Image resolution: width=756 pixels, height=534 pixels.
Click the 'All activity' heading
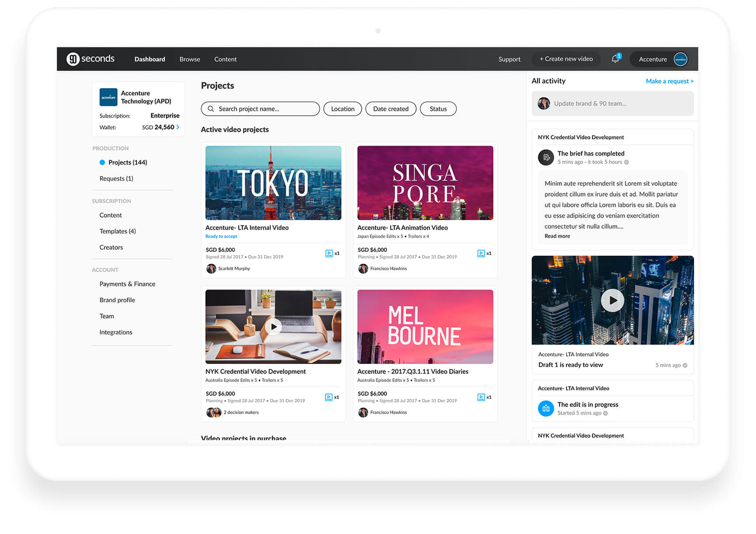click(x=548, y=81)
